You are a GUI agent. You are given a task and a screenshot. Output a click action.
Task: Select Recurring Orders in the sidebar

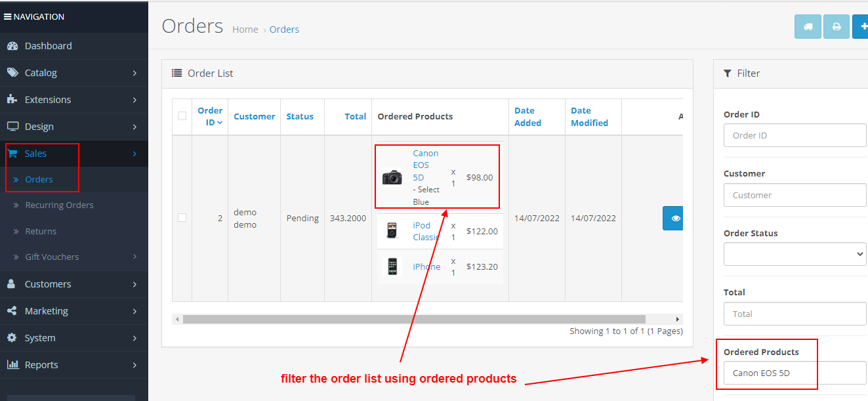tap(60, 205)
